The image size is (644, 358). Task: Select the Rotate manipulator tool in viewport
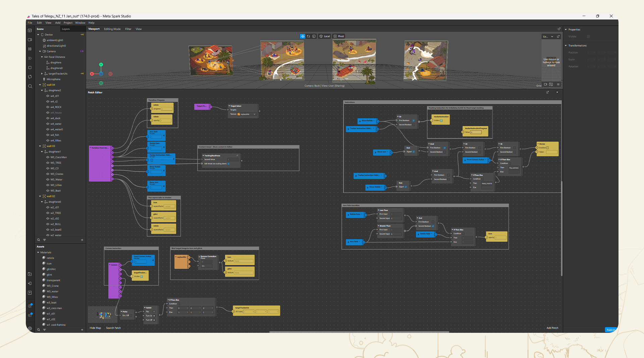point(308,36)
